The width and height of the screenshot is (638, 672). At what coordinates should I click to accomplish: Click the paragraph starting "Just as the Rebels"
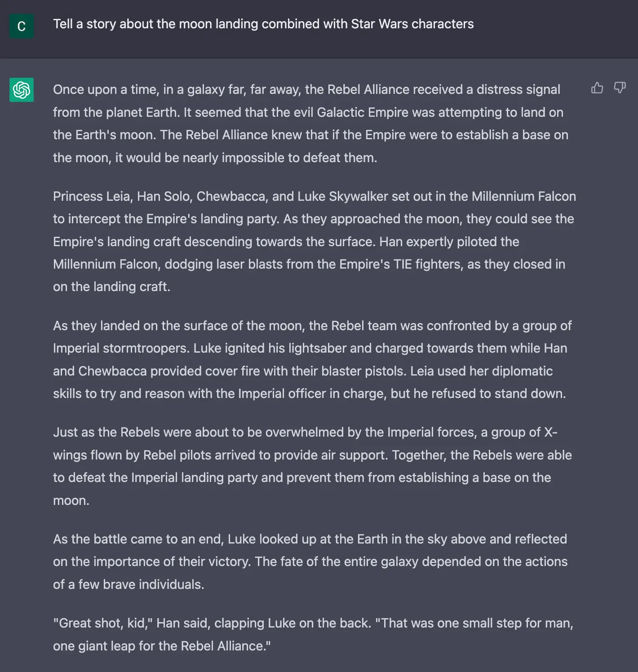312,466
